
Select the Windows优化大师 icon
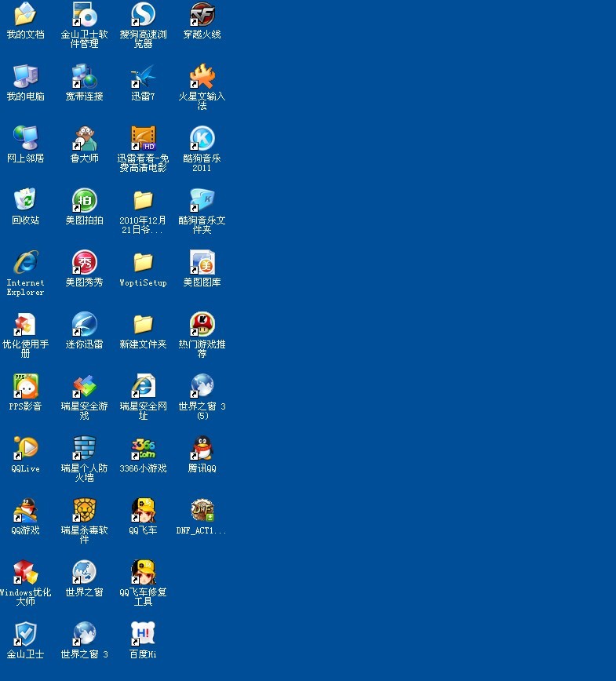25,572
